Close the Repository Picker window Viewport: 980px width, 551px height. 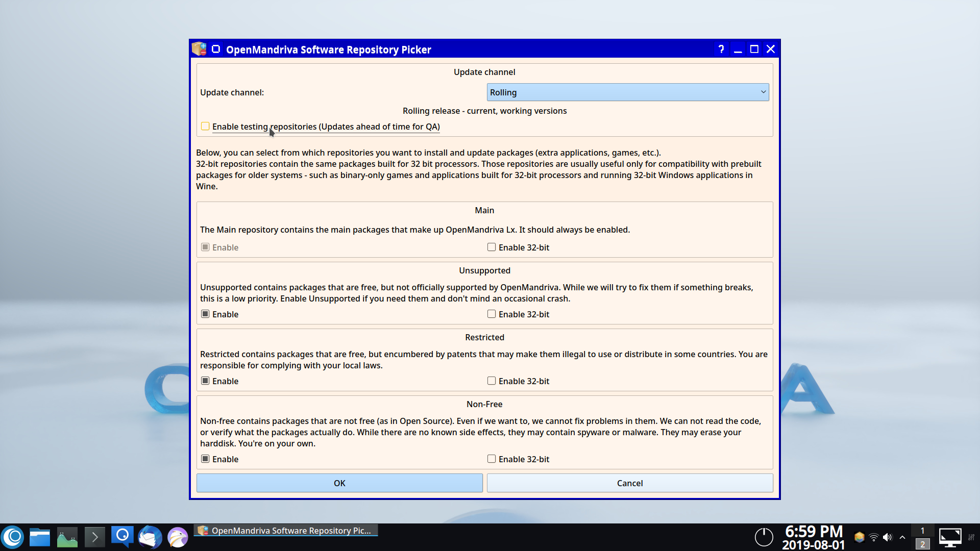[x=771, y=49]
